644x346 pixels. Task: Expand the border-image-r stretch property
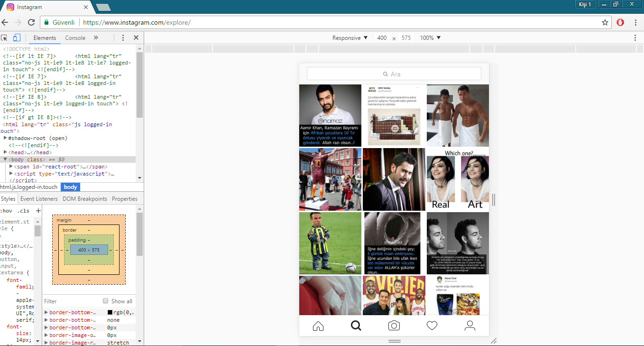[46, 343]
